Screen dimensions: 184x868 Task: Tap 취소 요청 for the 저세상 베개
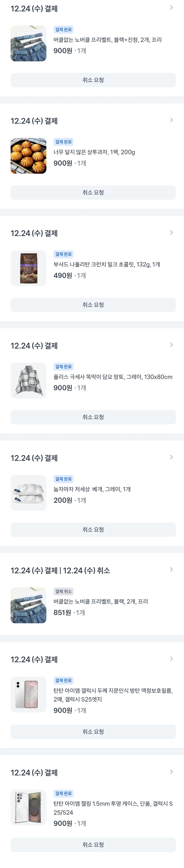[x=93, y=529]
